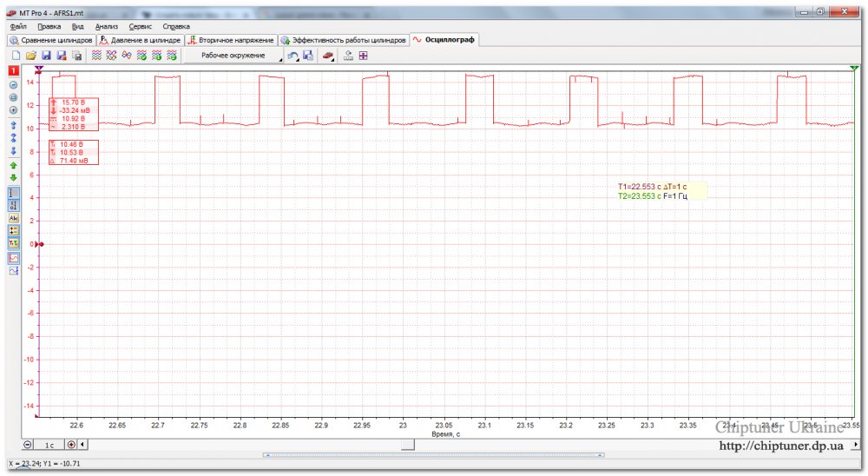Open the Файл menu
868x476 pixels.
click(18, 26)
